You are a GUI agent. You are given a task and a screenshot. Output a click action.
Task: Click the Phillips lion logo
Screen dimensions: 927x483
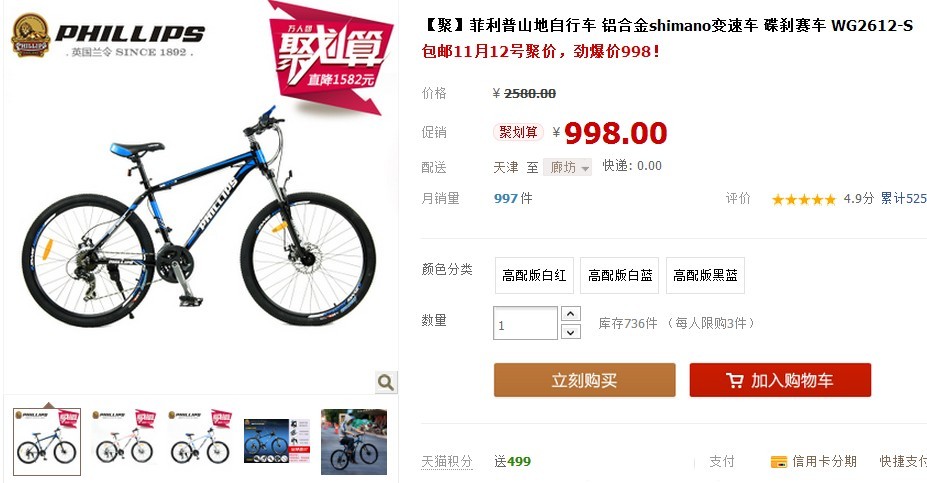point(31,35)
